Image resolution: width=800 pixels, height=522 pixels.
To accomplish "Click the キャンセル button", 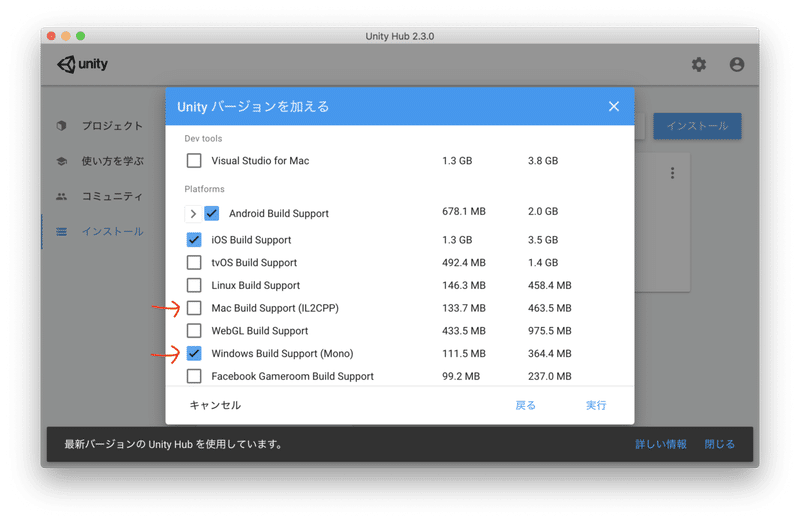I will [x=215, y=405].
